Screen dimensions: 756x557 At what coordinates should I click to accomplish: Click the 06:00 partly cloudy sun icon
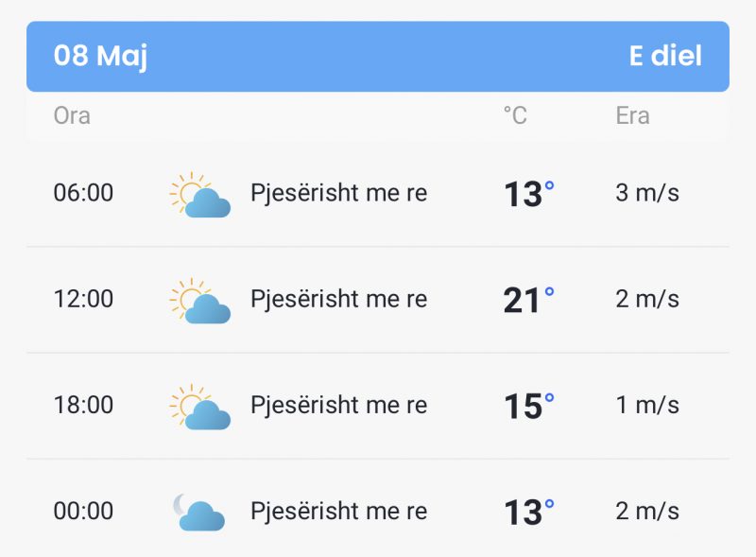[x=199, y=195]
